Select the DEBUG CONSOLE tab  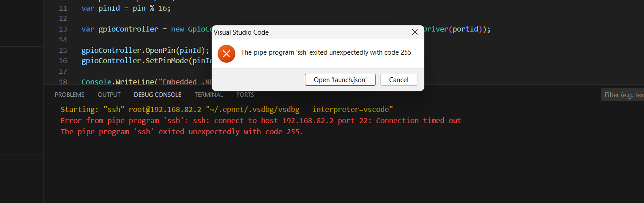click(157, 95)
